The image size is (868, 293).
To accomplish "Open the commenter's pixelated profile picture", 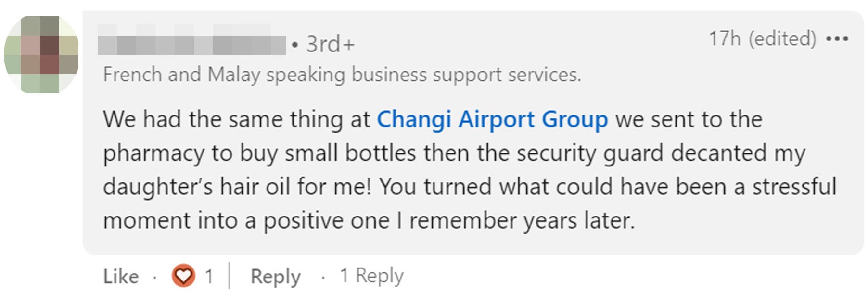I will click(x=41, y=54).
